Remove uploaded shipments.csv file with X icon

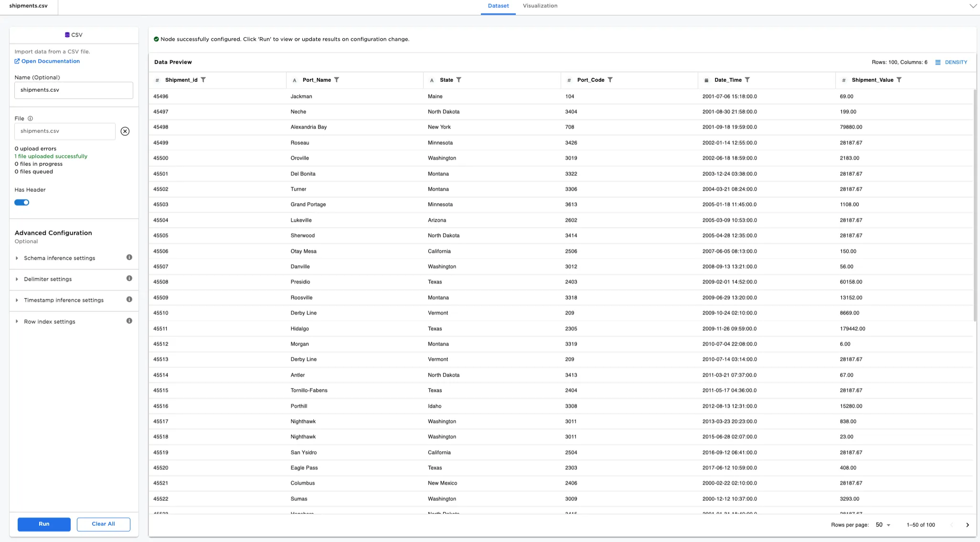click(125, 131)
